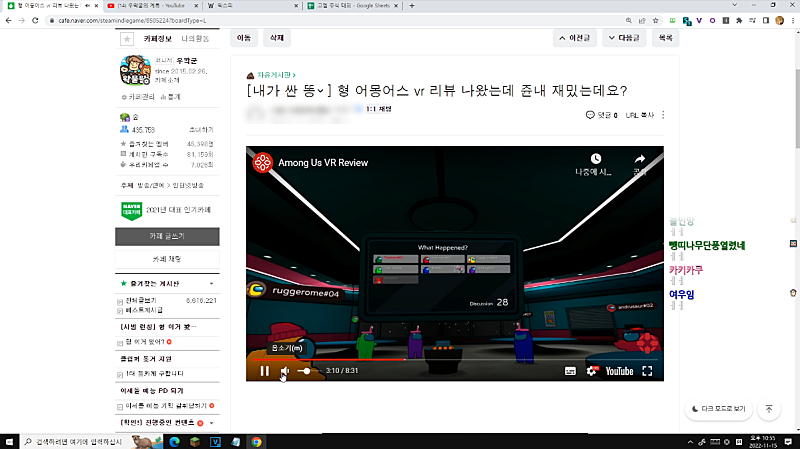800x449 pixels.
Task: Enter fullscreen mode on the video
Action: pos(647,371)
